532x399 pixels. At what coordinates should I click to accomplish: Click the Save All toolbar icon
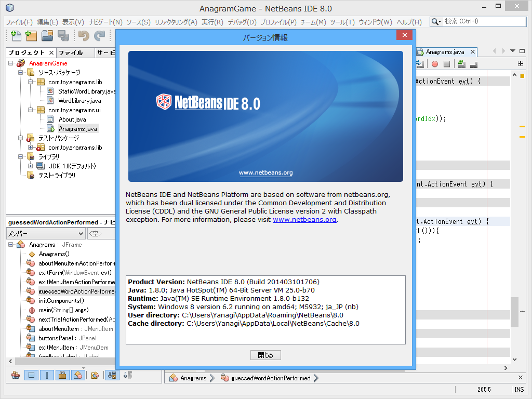point(63,36)
